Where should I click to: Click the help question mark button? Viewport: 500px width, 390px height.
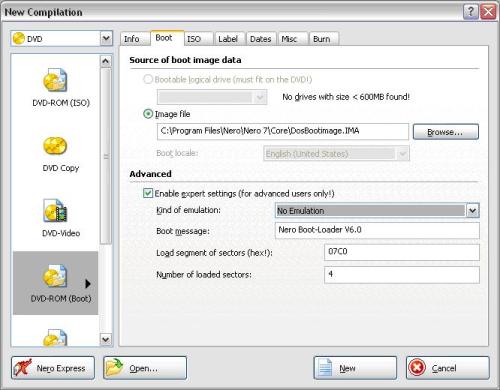click(x=470, y=12)
